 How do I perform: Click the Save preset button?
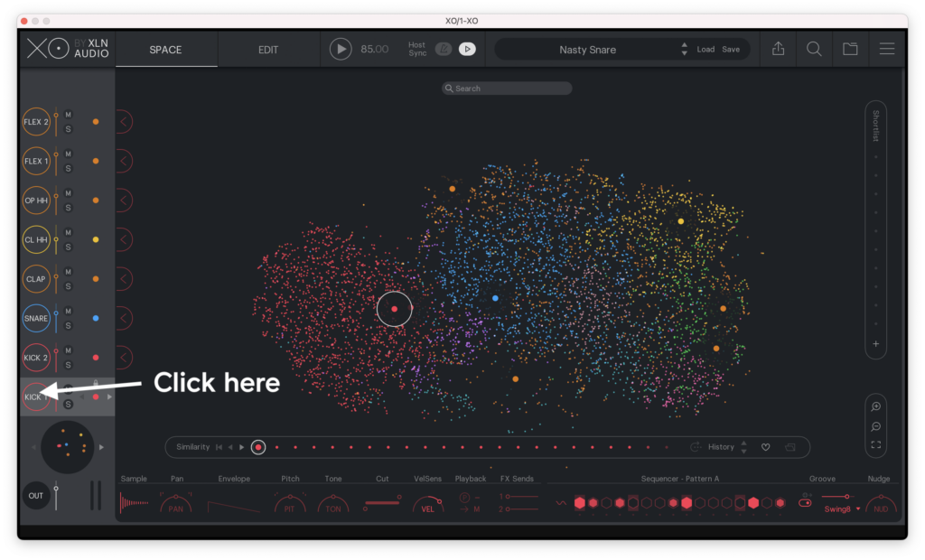[x=731, y=50]
